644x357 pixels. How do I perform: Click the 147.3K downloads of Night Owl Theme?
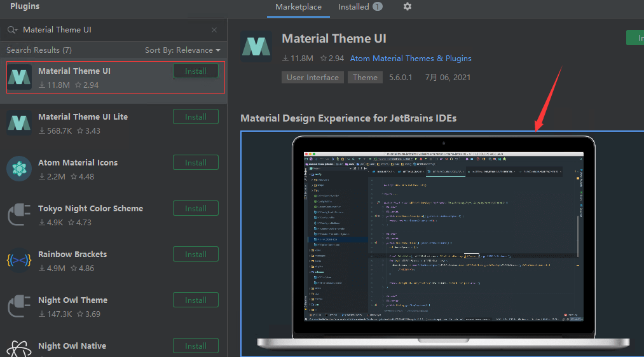tap(55, 314)
